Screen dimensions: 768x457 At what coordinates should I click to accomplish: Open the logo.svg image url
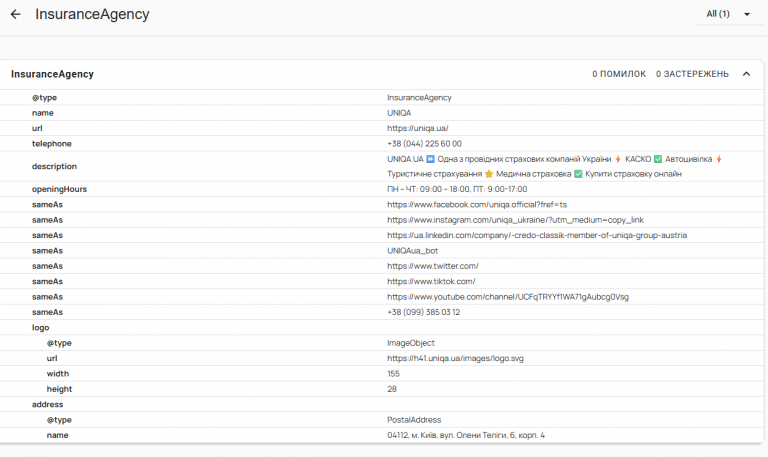click(455, 359)
